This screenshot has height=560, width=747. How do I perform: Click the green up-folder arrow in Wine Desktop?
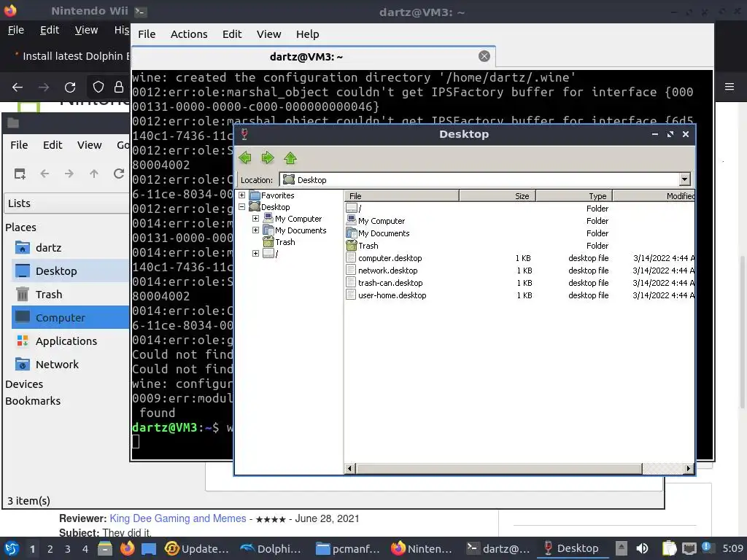[x=290, y=157]
